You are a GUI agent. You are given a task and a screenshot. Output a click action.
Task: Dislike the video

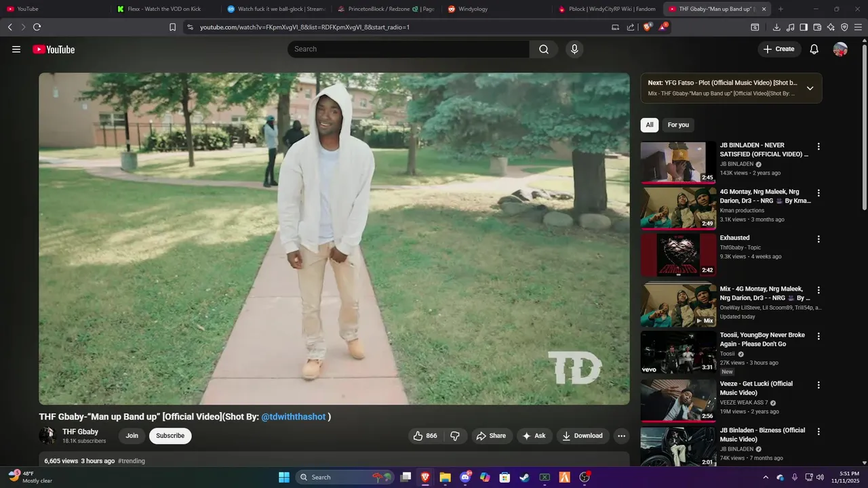click(455, 436)
